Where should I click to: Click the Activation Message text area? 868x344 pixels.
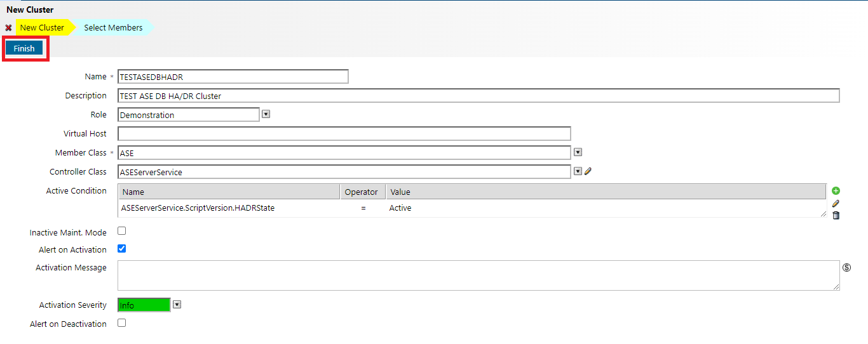tap(478, 275)
